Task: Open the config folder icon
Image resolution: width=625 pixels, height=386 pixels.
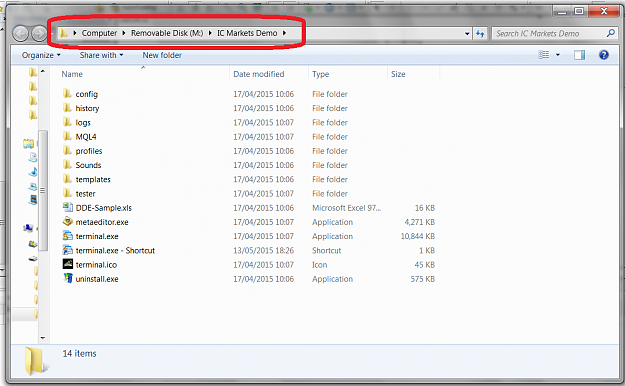Action: [x=67, y=94]
